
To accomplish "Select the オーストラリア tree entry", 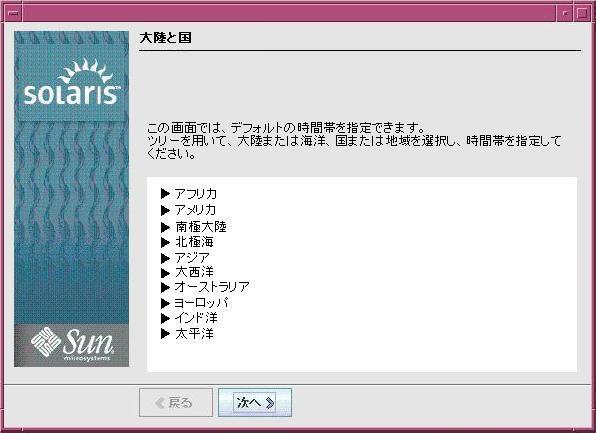I will pos(212,287).
